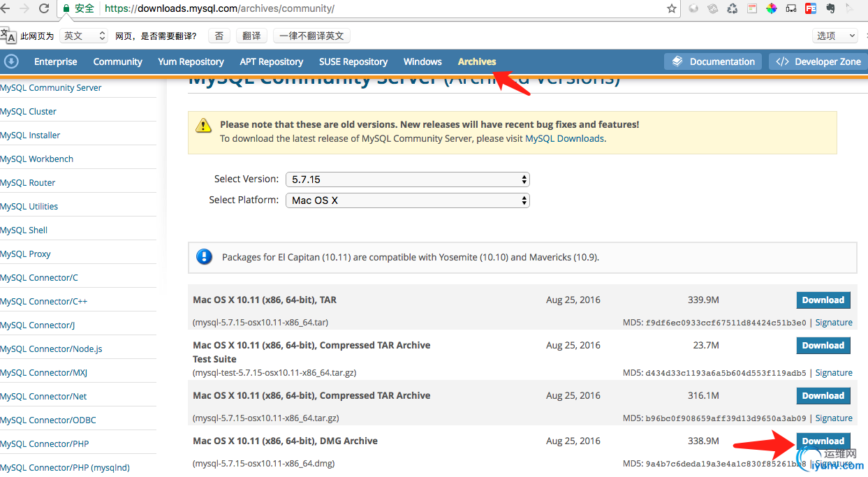The image size is (868, 477).
Task: Open the MySQL Connector/C++ sidebar link
Action: pos(44,302)
